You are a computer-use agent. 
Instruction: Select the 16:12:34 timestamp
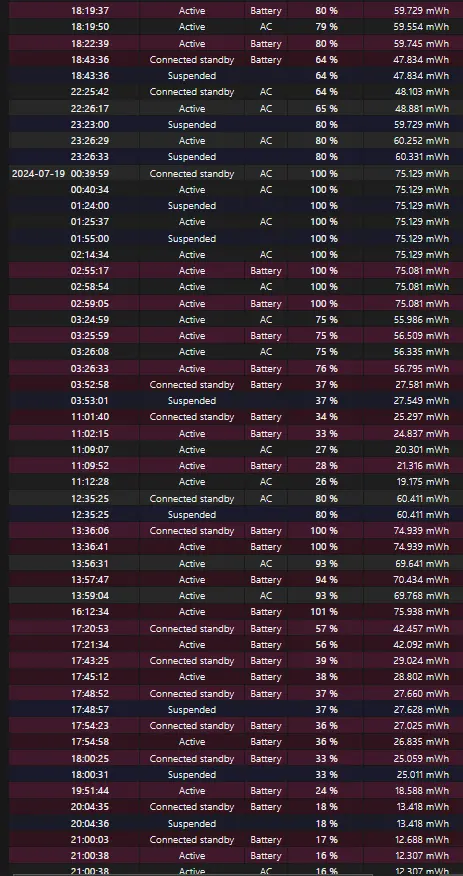[x=89, y=612]
